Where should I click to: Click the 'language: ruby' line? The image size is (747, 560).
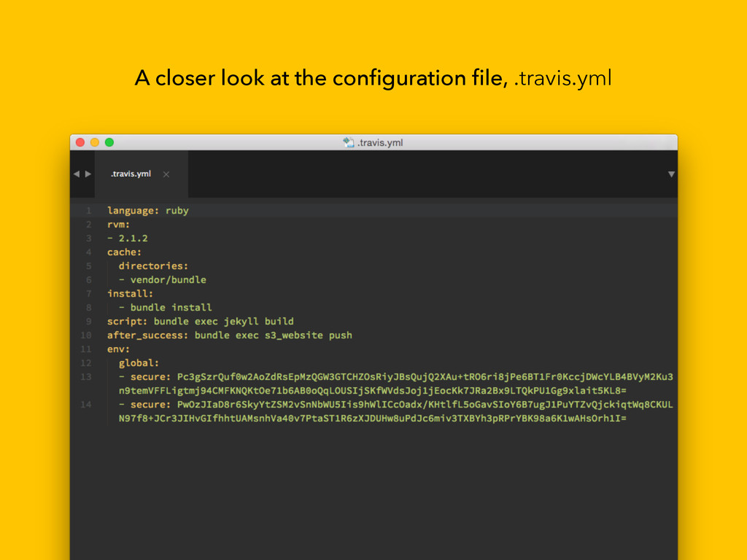tap(148, 211)
